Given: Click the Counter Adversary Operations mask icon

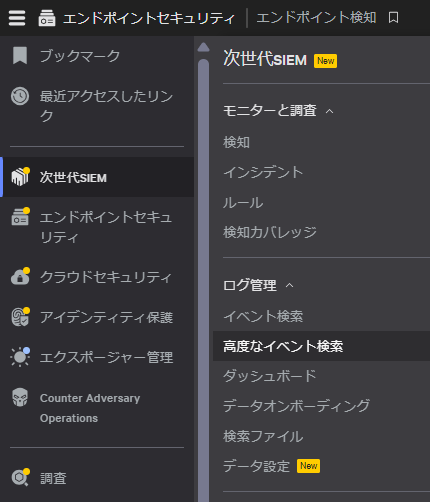Looking at the screenshot, I should point(20,397).
